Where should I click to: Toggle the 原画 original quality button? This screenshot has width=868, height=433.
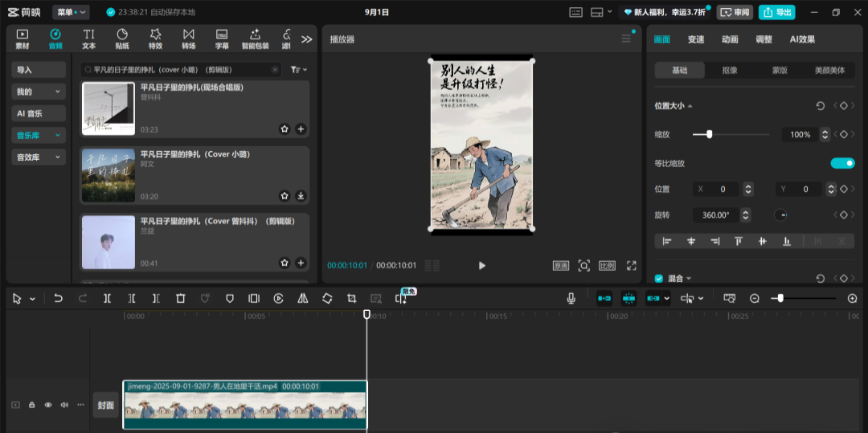tap(561, 265)
